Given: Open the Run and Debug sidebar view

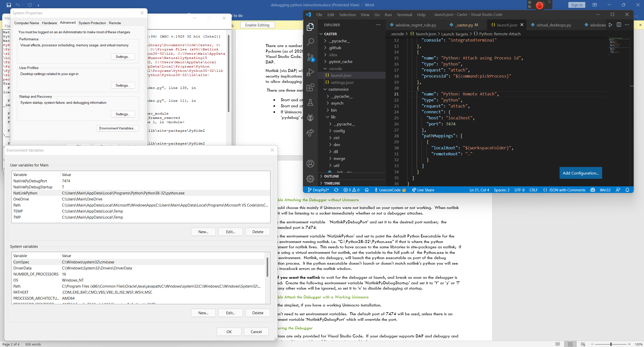Looking at the screenshot, I should tap(310, 72).
